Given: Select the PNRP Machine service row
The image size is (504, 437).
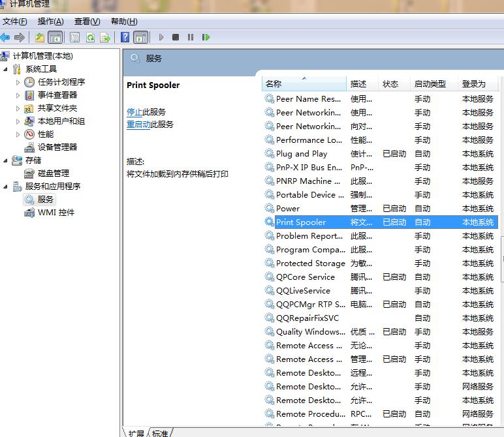Looking at the screenshot, I should (380, 181).
